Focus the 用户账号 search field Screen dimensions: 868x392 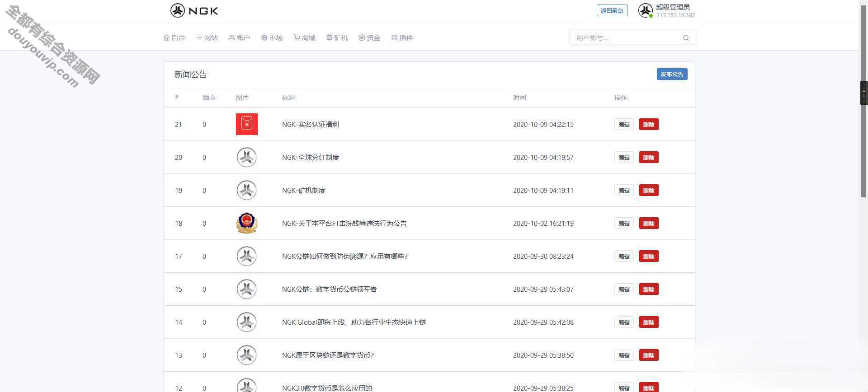[x=632, y=37]
